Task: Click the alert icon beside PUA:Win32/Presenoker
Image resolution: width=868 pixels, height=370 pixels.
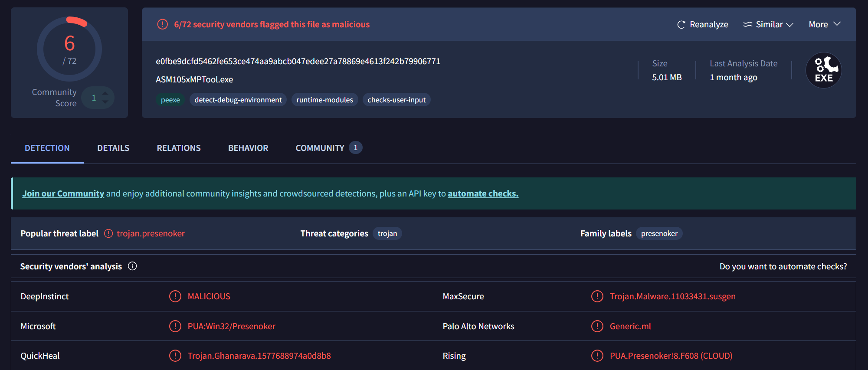Action: [175, 326]
